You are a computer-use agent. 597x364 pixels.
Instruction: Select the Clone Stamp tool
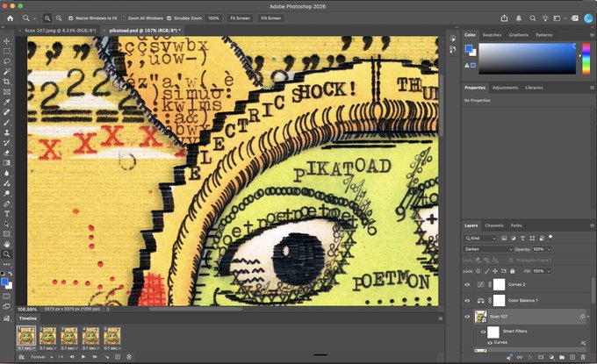7,132
